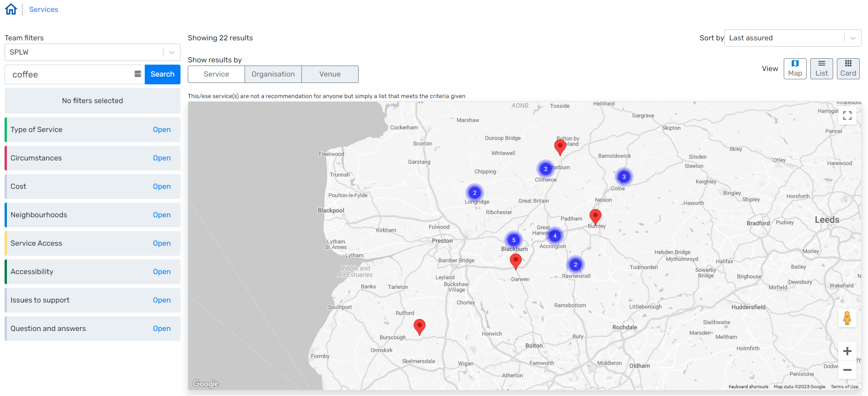Open the SPLW team filters dropdown

[x=92, y=52]
